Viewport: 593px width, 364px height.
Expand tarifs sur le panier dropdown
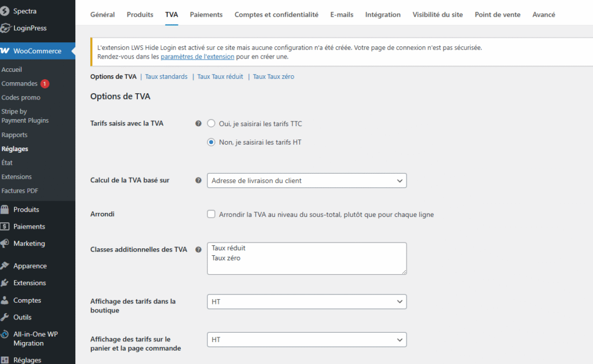[x=306, y=340]
